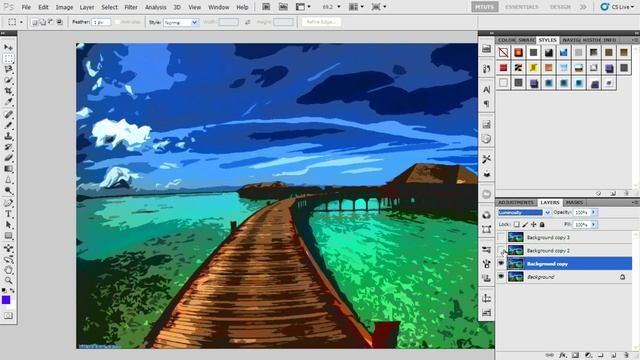The height and width of the screenshot is (360, 640).
Task: Select the Type tool
Action: (8, 214)
